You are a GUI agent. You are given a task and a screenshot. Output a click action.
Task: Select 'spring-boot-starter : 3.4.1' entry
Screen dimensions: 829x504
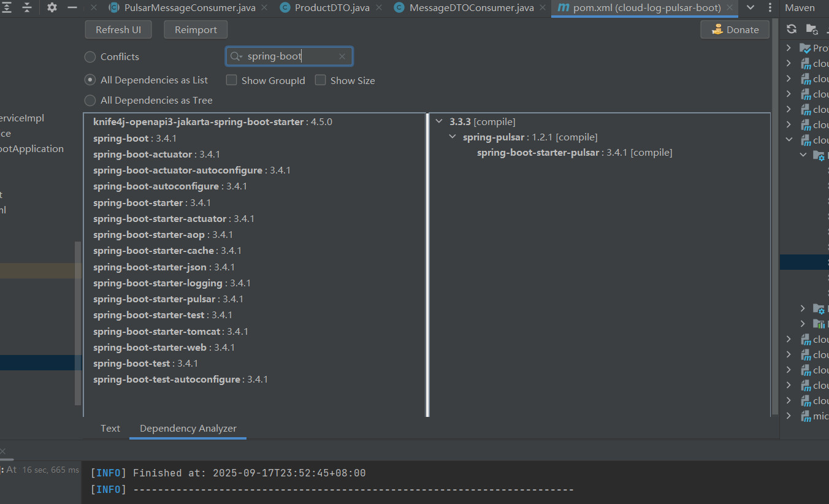tap(152, 203)
